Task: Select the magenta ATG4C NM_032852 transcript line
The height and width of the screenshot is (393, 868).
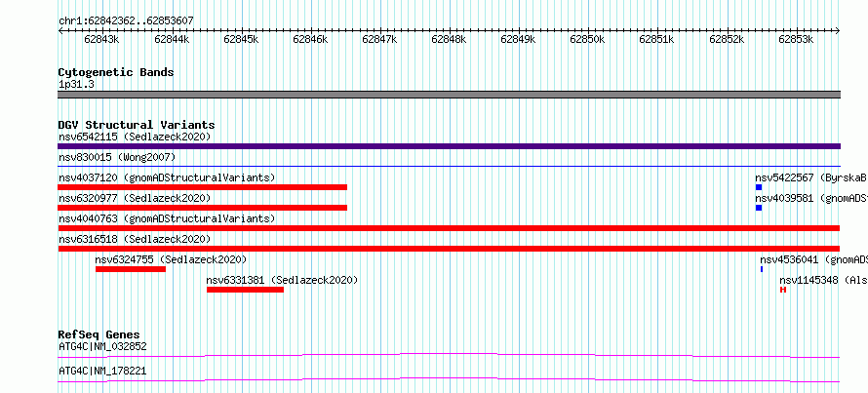Action: tap(449, 355)
